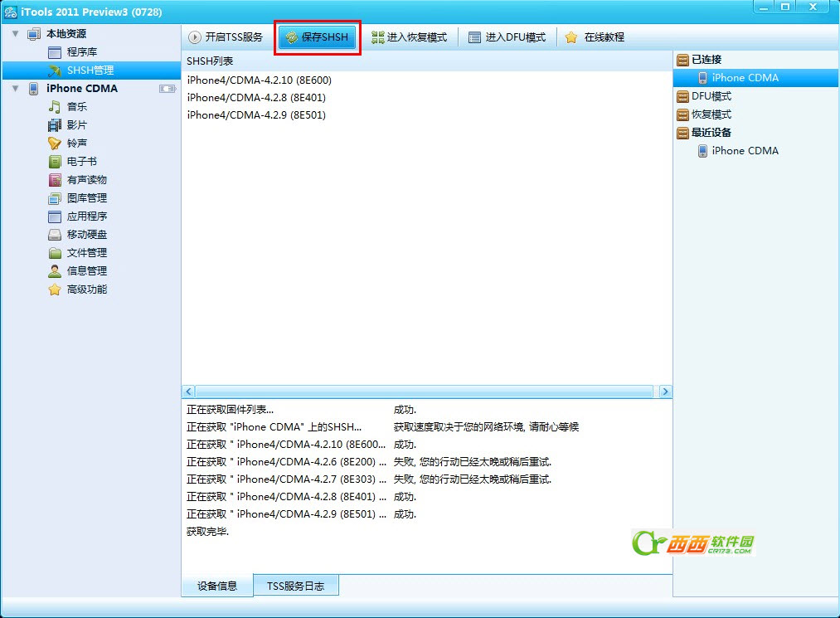Click 进入恢复模式 label

point(417,37)
